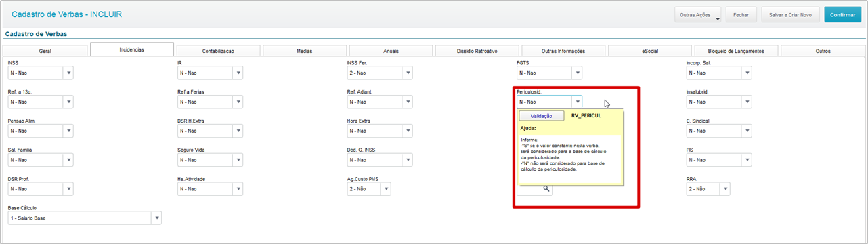
Task: Expand the Sal. Familia dropdown
Action: click(x=68, y=160)
